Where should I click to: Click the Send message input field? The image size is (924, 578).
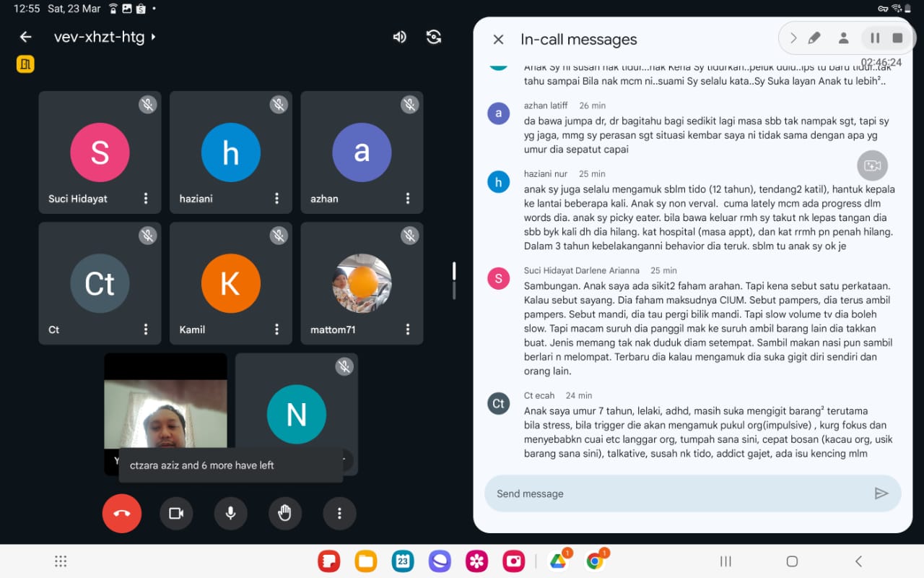tap(679, 493)
